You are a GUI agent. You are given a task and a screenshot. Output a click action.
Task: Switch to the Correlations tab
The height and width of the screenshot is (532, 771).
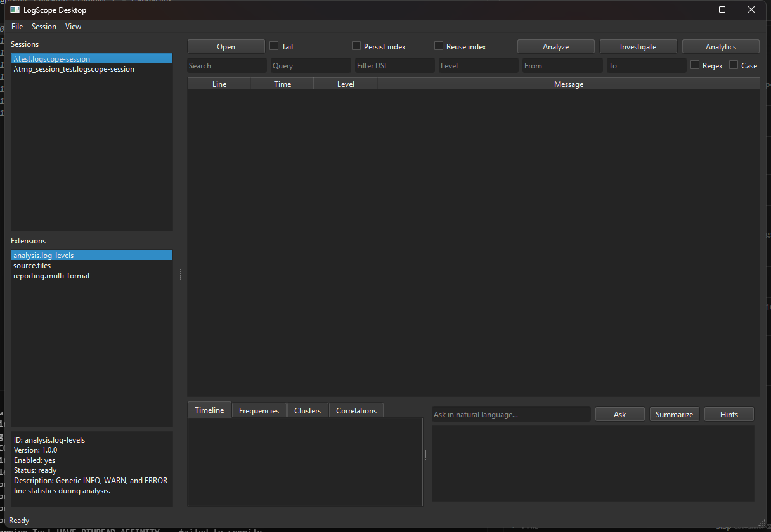356,411
